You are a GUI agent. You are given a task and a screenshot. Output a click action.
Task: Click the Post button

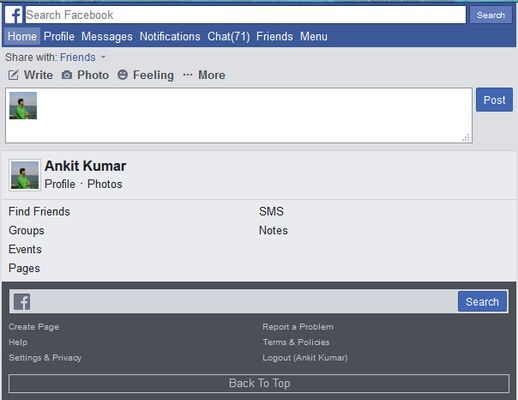(494, 100)
